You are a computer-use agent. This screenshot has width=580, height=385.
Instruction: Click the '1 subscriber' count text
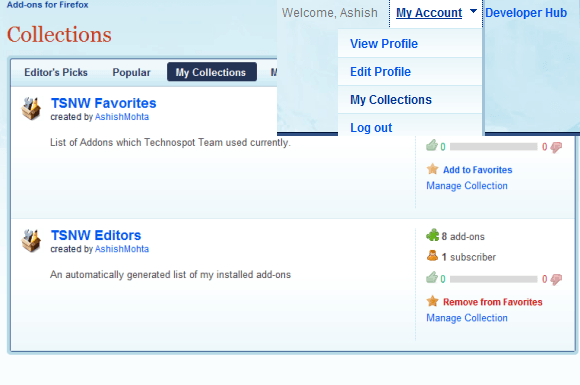pyautogui.click(x=468, y=257)
